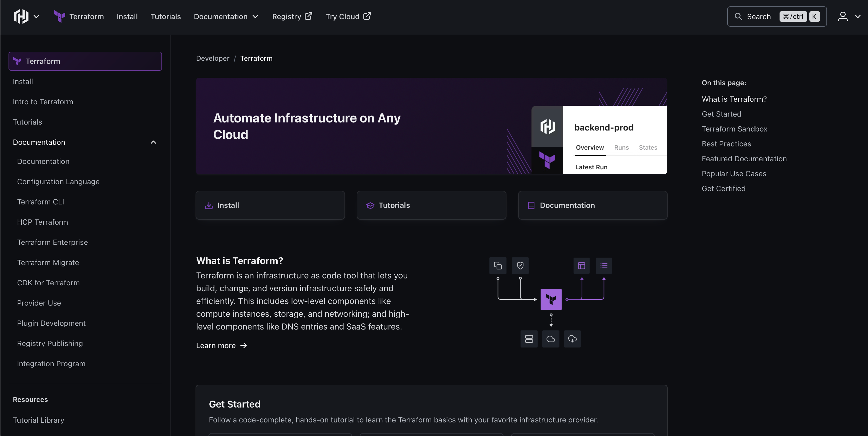
Task: Jump to What is Terraform? section
Action: (734, 99)
